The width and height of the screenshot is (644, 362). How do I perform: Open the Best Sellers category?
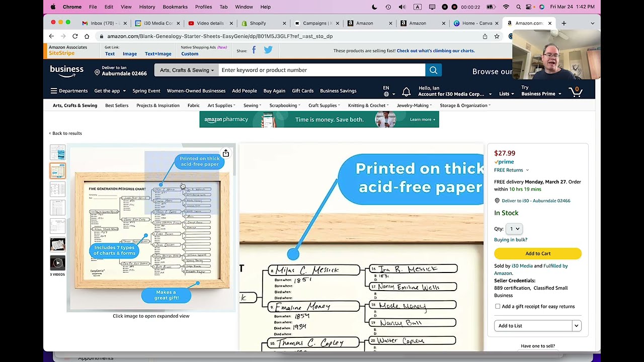[x=117, y=106]
